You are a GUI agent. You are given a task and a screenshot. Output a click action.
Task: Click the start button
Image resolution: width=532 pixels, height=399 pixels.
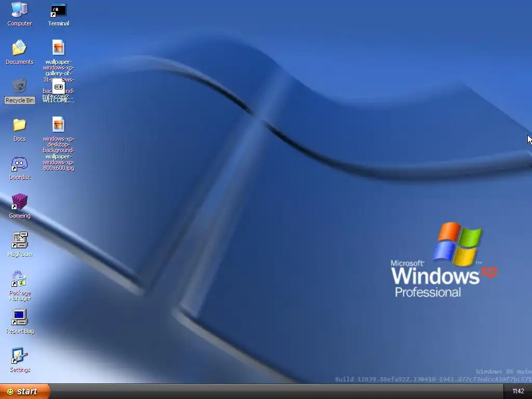(25, 391)
